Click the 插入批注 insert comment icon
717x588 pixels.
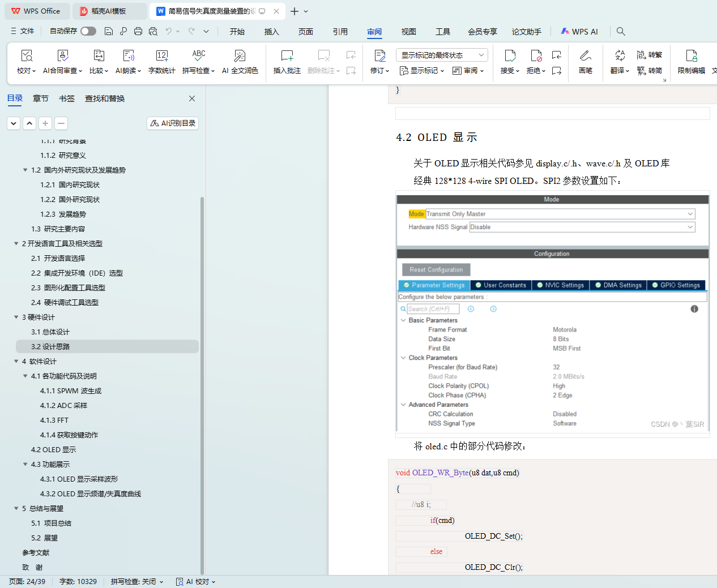287,56
